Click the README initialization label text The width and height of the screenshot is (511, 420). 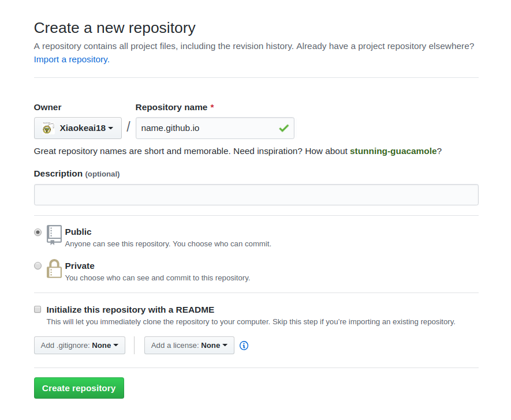tap(130, 310)
